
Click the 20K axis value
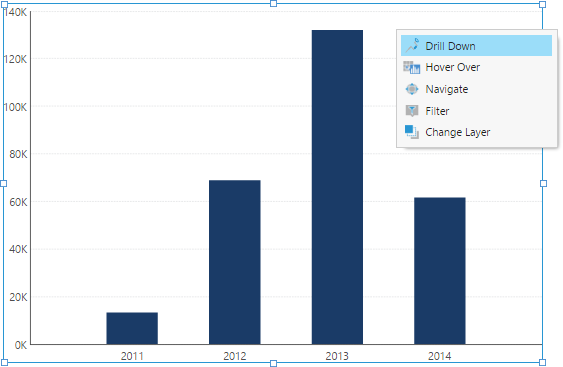pos(18,297)
